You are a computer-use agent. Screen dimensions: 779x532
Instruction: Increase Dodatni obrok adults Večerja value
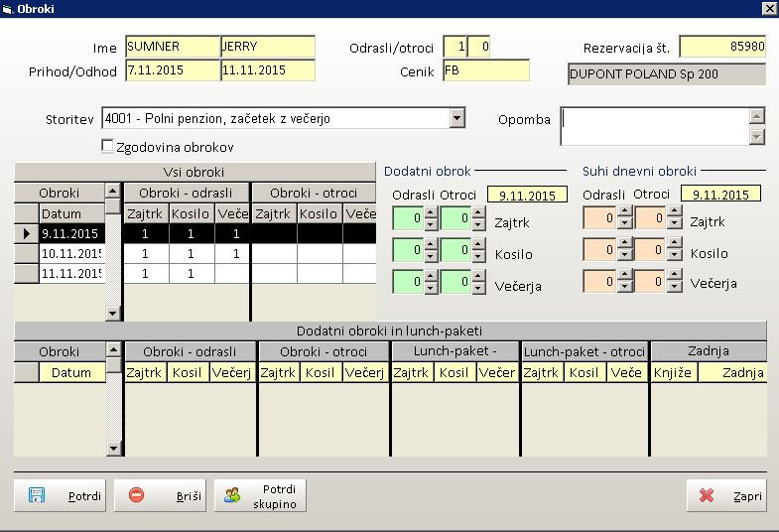tap(431, 276)
